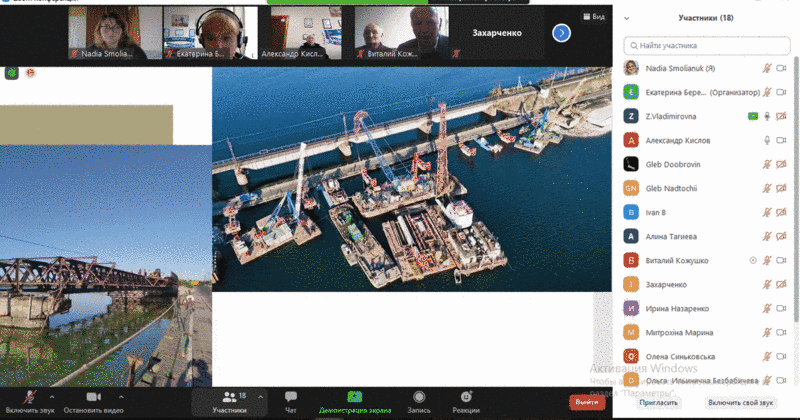The width and height of the screenshot is (800, 420).
Task: Toggle Z.Vladimirovna's microphone icon
Action: 767,116
